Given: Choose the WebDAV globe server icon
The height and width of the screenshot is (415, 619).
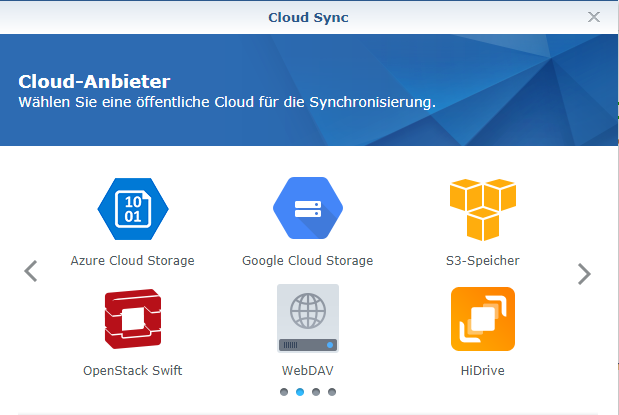Looking at the screenshot, I should (308, 318).
